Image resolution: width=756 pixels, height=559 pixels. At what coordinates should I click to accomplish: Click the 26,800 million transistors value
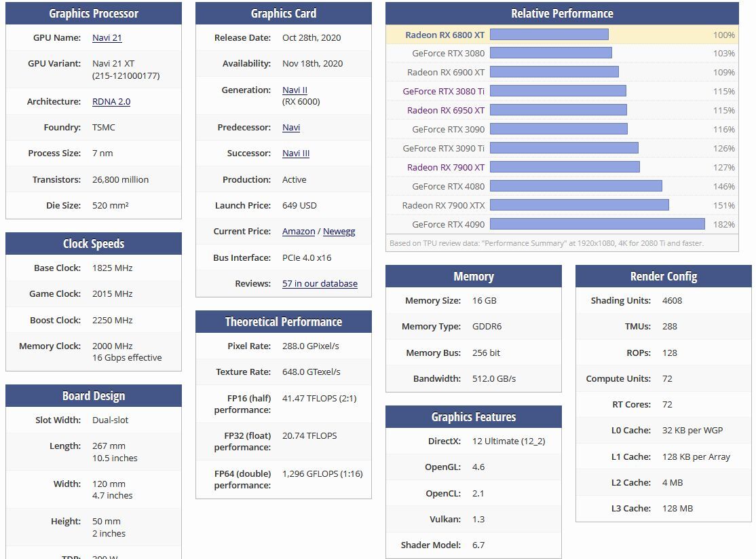[121, 179]
